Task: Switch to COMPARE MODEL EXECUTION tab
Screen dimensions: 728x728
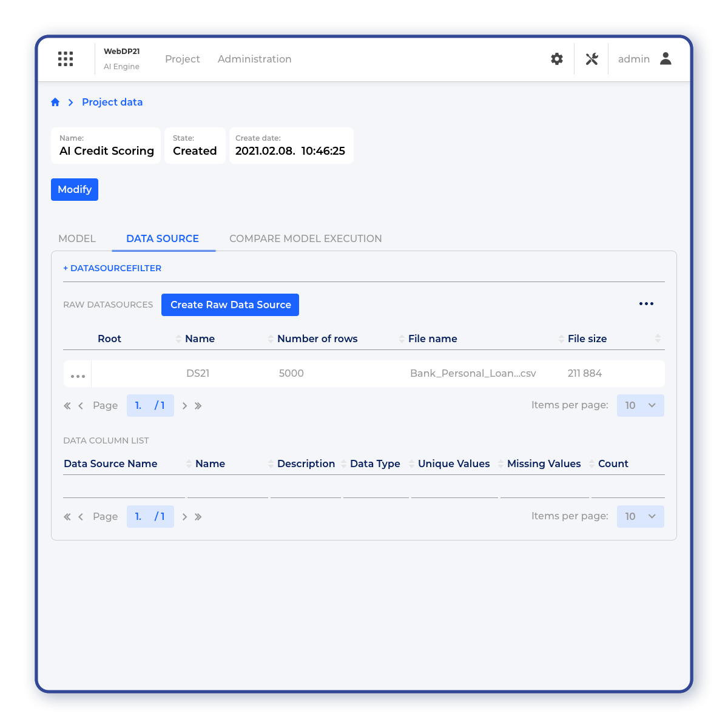Action: [305, 238]
